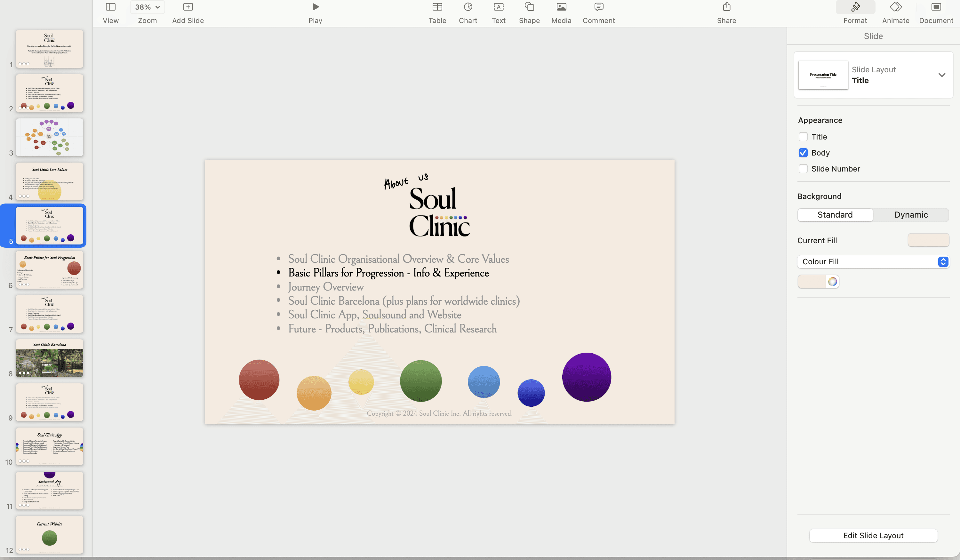Click the Edit Slide Layout button

[873, 535]
